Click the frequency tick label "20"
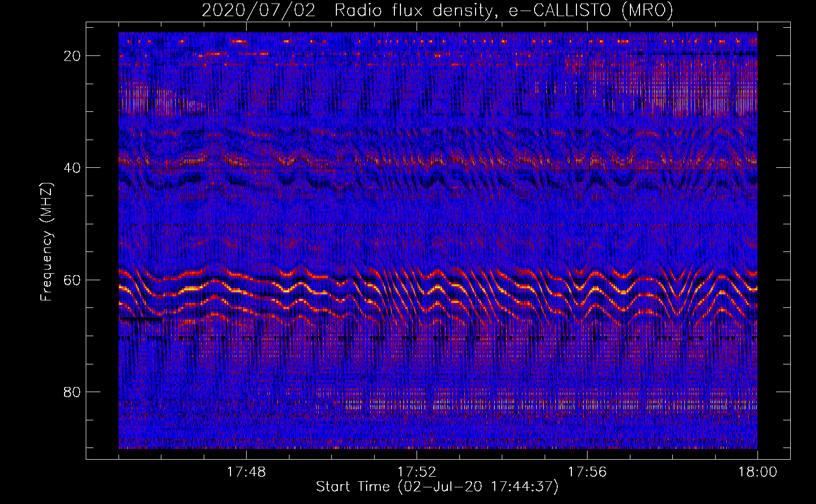 (x=72, y=56)
